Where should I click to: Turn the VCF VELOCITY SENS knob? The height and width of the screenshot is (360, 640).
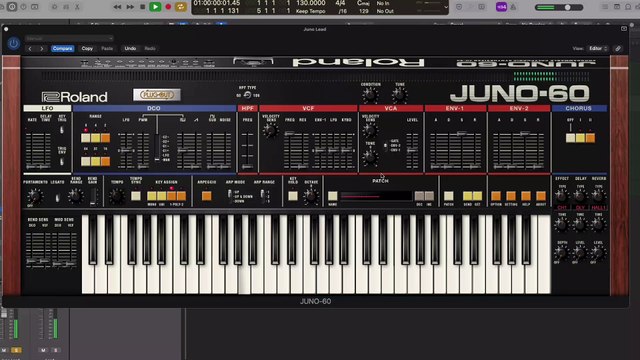270,131
